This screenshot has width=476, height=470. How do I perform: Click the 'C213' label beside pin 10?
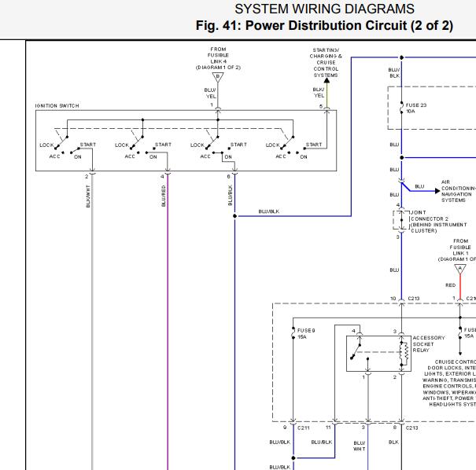click(x=414, y=299)
